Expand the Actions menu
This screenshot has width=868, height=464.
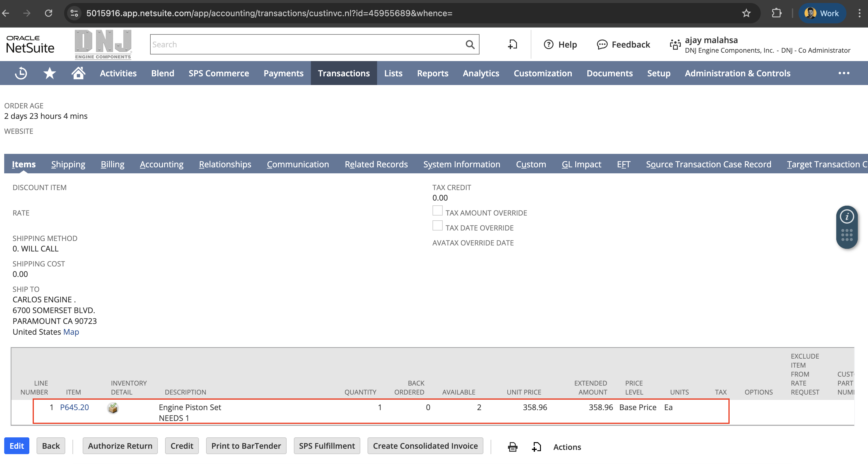click(x=567, y=447)
